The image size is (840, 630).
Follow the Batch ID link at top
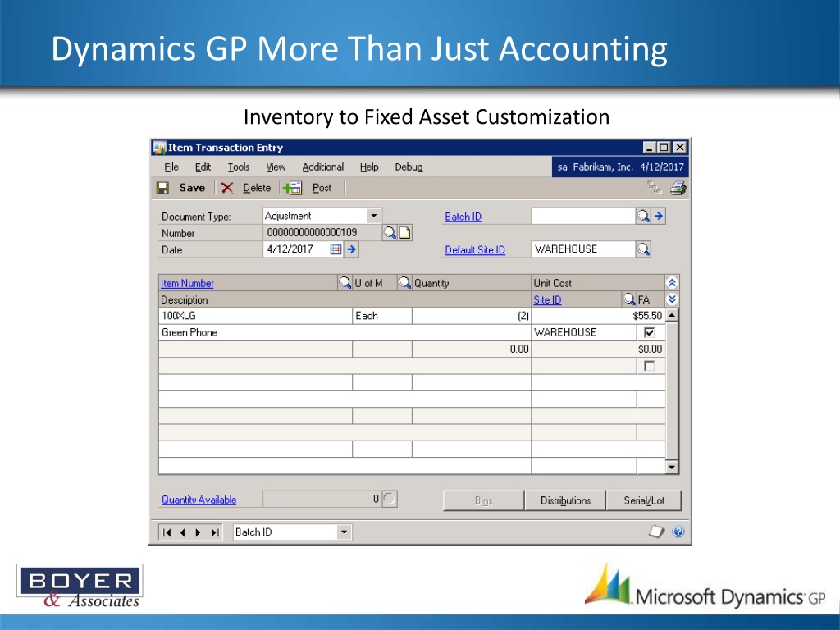[463, 217]
